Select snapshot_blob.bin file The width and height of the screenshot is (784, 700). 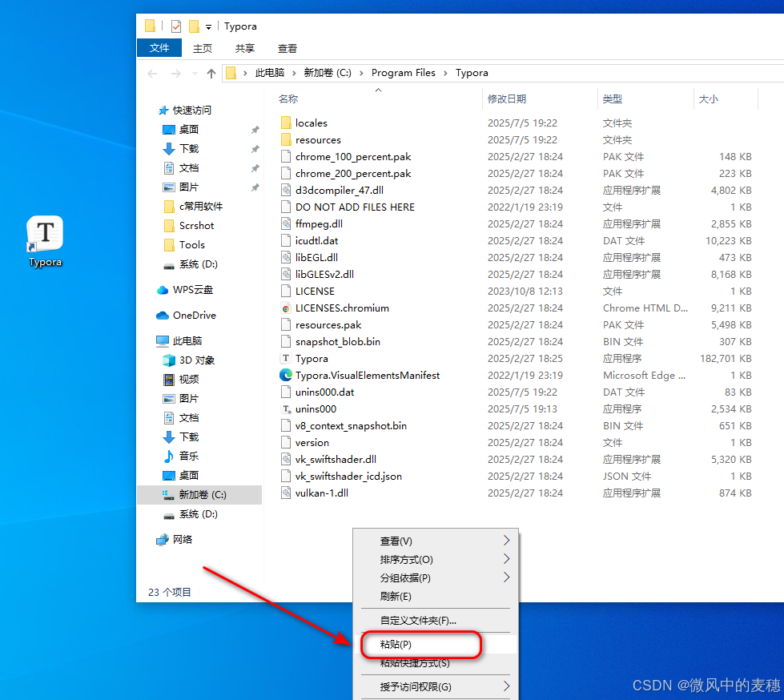coord(331,342)
